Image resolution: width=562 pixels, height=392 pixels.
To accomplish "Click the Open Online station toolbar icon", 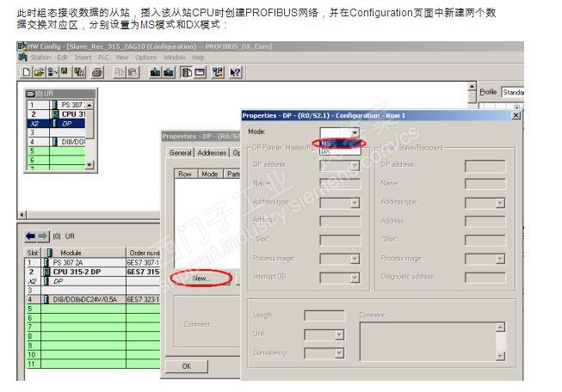I will [x=52, y=72].
